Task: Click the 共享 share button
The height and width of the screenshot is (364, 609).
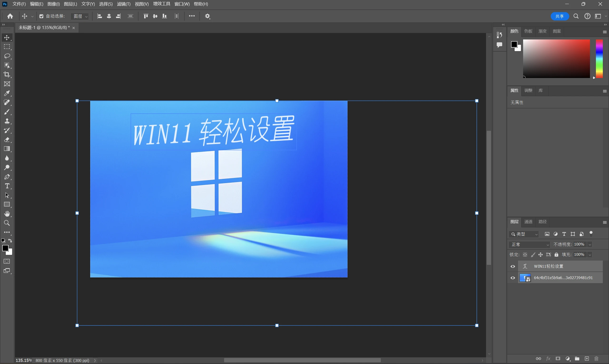Action: pyautogui.click(x=560, y=16)
